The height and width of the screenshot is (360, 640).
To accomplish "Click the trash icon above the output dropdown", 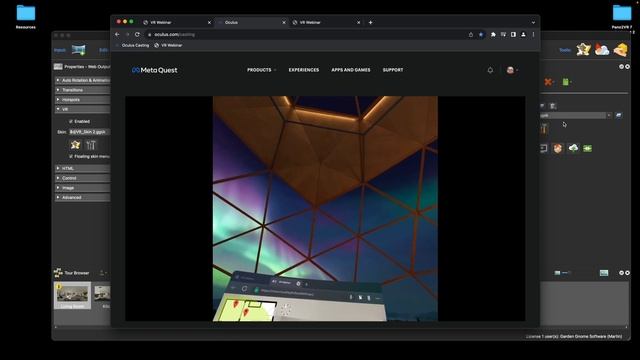I will click(553, 106).
